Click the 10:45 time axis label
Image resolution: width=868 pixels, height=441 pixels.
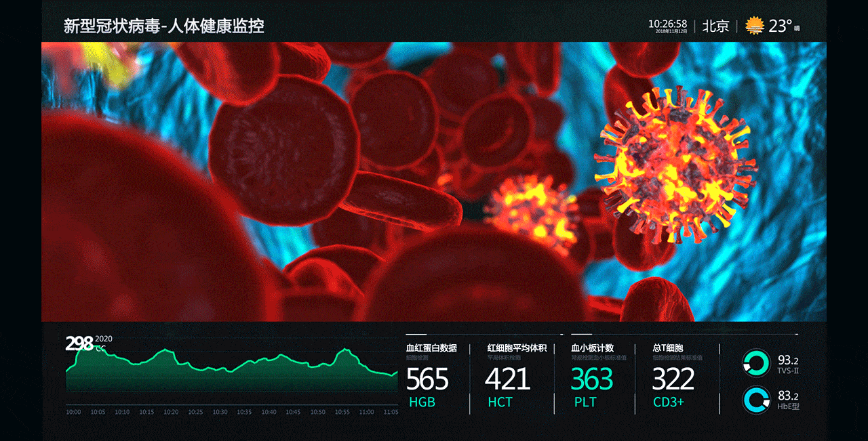click(x=293, y=412)
